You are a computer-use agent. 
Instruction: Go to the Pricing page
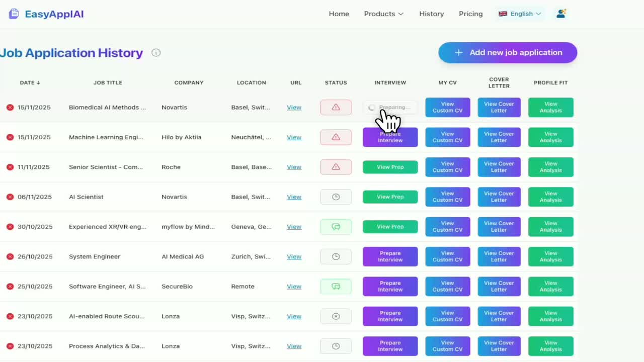(x=471, y=14)
